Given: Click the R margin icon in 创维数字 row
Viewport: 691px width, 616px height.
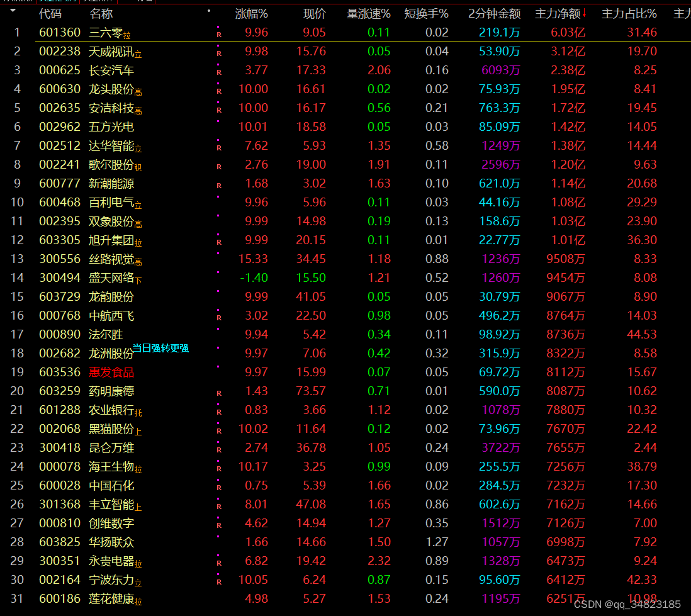Looking at the screenshot, I should (219, 525).
